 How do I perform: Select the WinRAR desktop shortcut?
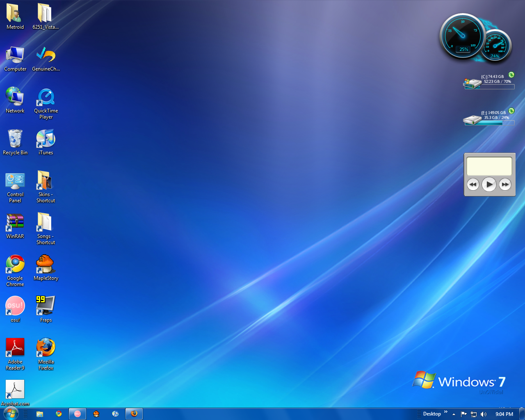[15, 226]
